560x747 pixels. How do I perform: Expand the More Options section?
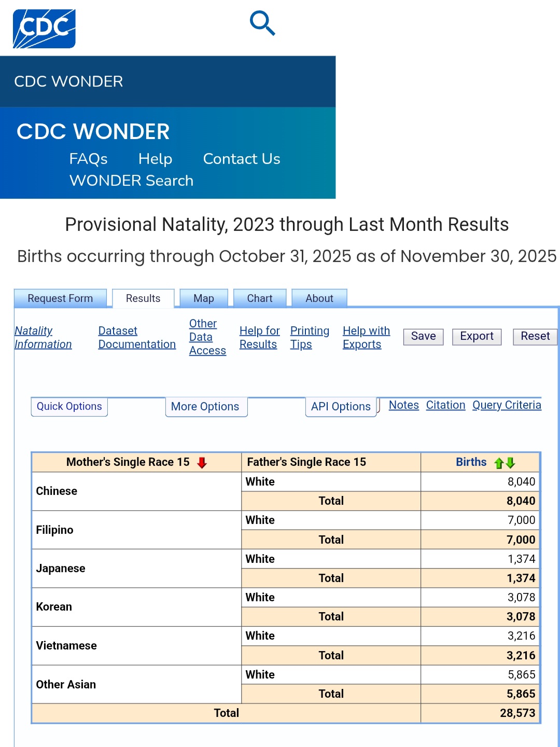click(205, 407)
